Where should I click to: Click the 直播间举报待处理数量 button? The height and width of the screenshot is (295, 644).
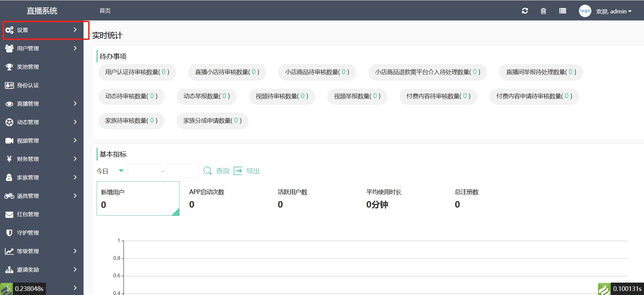click(541, 72)
